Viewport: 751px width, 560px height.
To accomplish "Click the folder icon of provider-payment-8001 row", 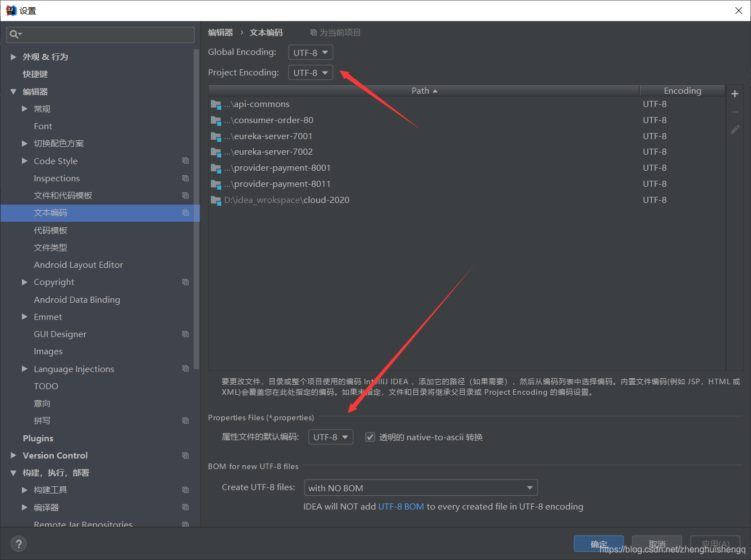I will [216, 168].
